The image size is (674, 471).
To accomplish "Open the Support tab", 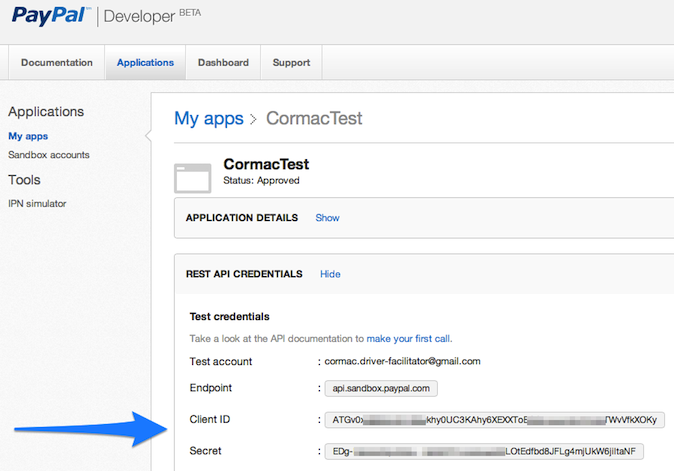I will 291,62.
